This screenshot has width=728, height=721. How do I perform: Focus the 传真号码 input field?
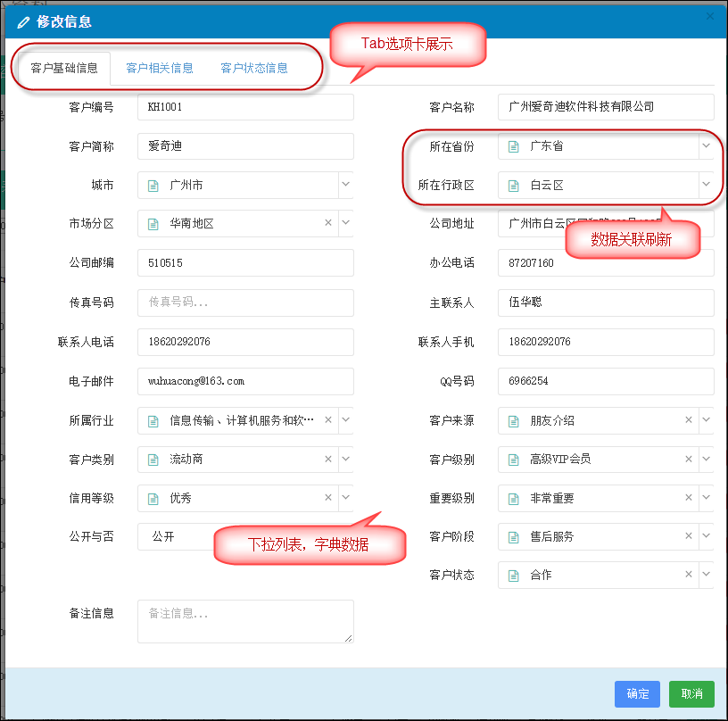tap(245, 302)
